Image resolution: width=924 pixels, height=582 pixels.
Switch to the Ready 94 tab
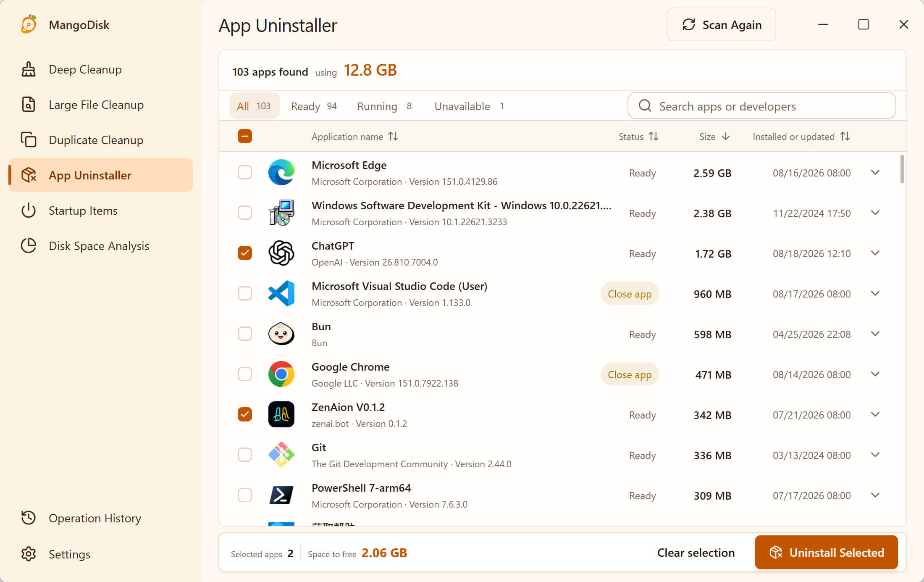point(314,106)
